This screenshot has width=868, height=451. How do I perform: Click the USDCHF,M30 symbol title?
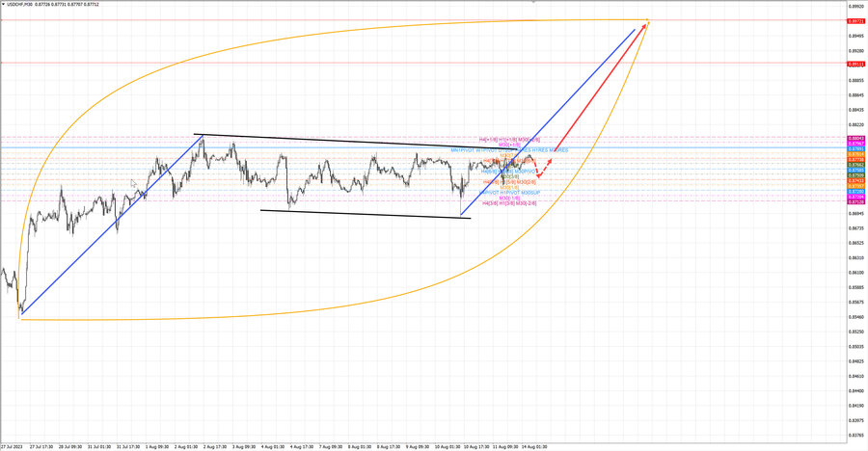pyautogui.click(x=20, y=4)
